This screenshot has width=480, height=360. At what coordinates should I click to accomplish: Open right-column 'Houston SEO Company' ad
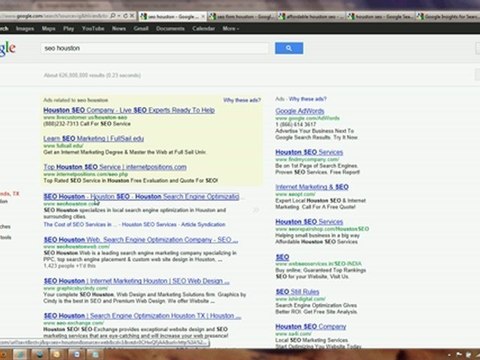pos(311,327)
